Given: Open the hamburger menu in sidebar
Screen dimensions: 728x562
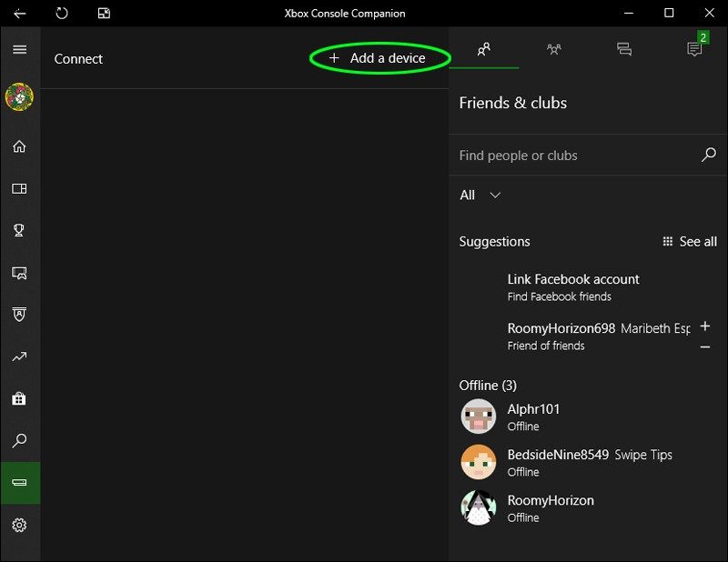Looking at the screenshot, I should click(x=19, y=49).
